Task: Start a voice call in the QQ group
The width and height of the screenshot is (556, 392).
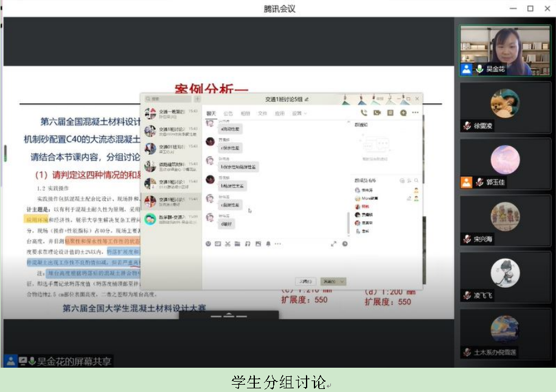Action: [x=364, y=112]
